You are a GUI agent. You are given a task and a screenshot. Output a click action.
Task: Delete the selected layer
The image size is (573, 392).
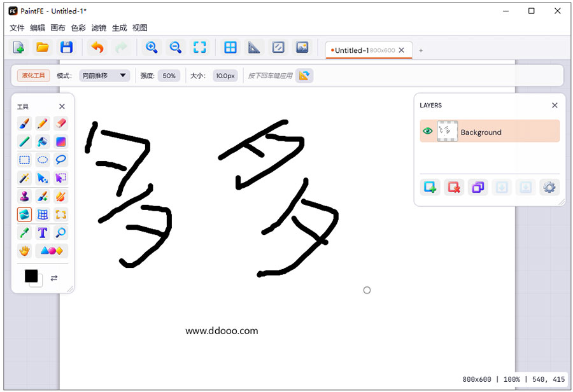pos(454,188)
